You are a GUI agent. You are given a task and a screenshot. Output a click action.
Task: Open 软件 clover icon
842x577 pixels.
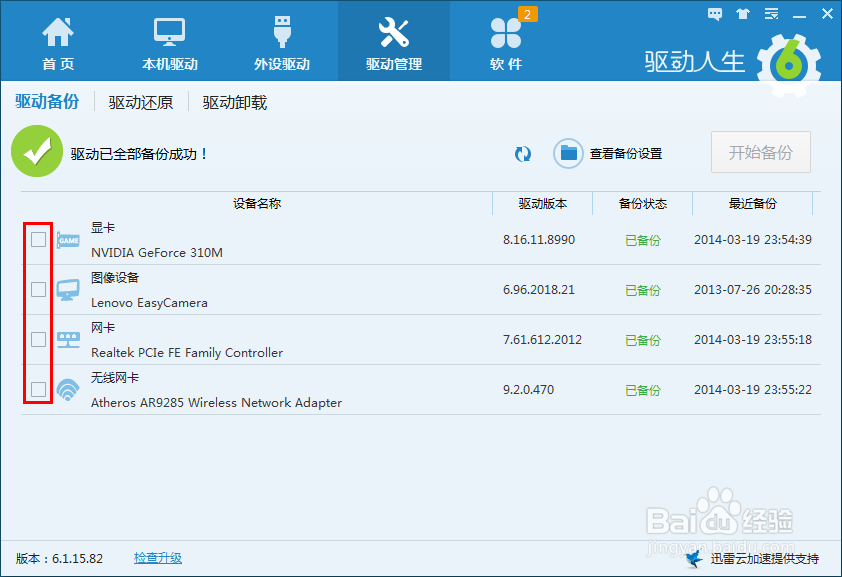[x=505, y=33]
